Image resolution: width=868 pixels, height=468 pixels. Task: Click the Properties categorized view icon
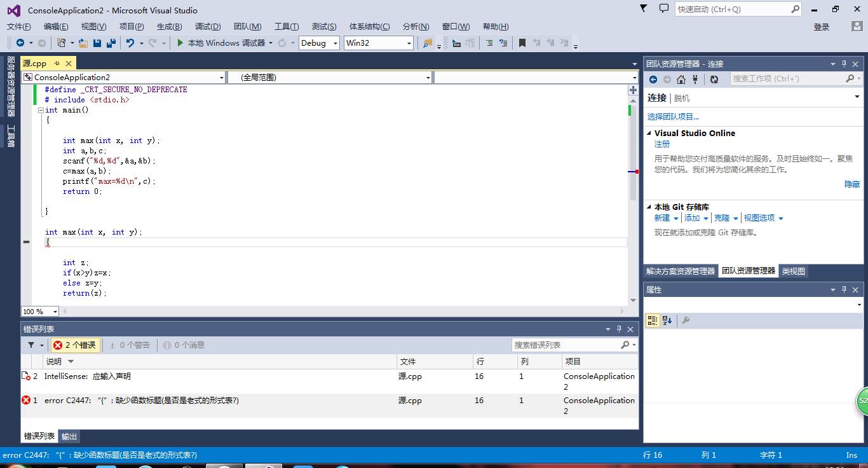[653, 320]
